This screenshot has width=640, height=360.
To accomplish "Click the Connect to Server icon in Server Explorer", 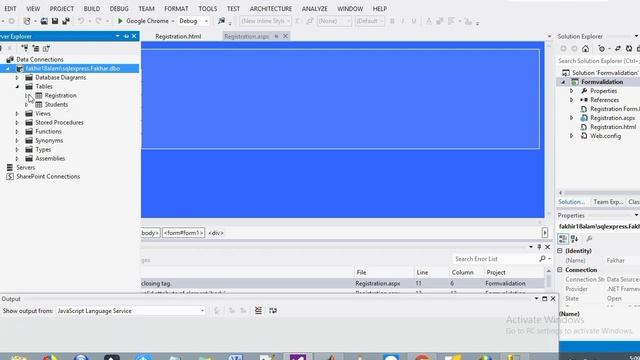I will pos(36,48).
